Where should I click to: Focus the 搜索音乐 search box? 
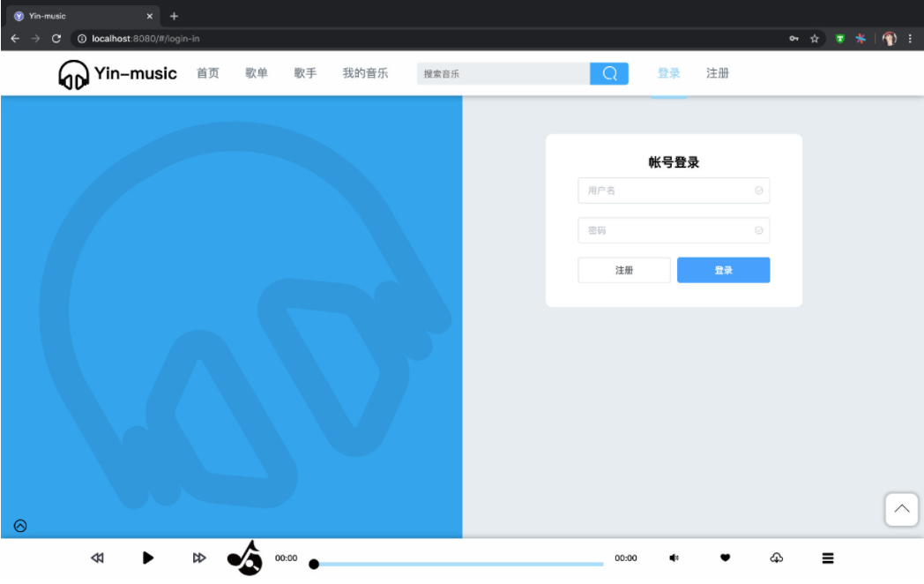[503, 74]
